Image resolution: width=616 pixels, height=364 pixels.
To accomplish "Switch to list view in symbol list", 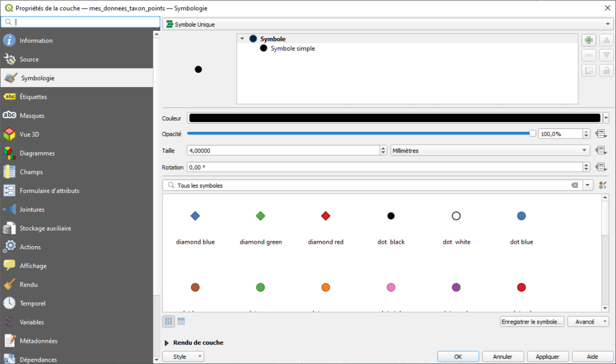I will tap(181, 321).
